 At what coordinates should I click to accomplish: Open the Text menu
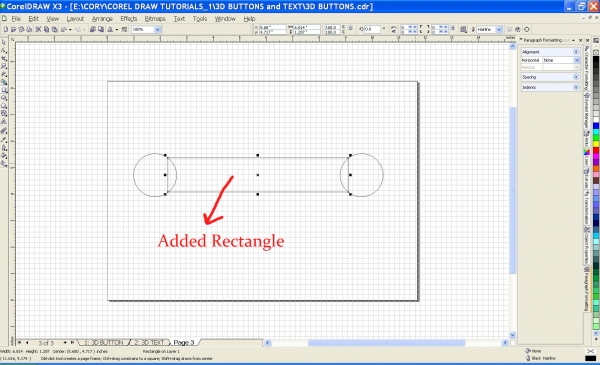(x=179, y=18)
